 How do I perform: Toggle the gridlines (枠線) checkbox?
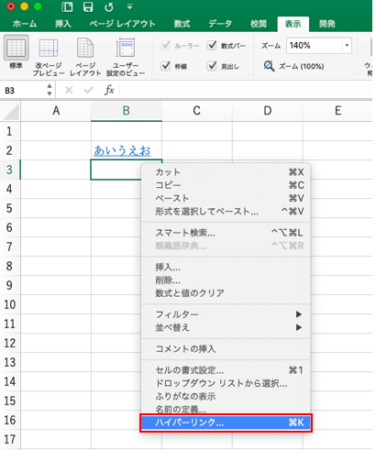[166, 66]
